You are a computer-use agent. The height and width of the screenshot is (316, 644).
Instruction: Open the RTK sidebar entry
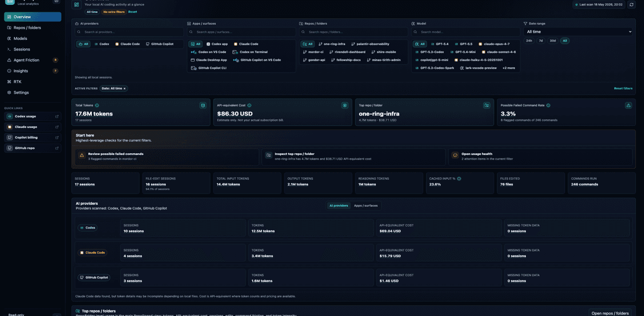coord(33,82)
